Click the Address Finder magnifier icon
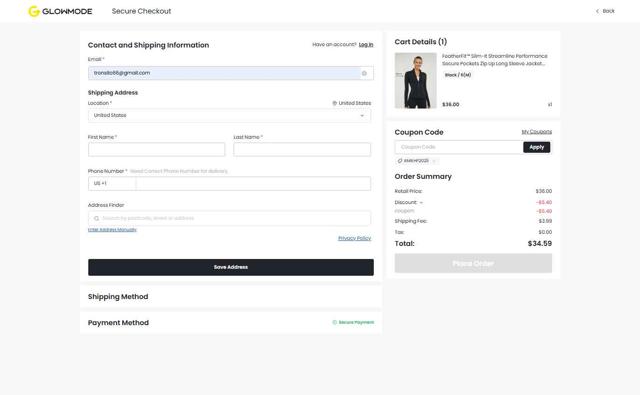The width and height of the screenshot is (640, 395). pos(97,218)
